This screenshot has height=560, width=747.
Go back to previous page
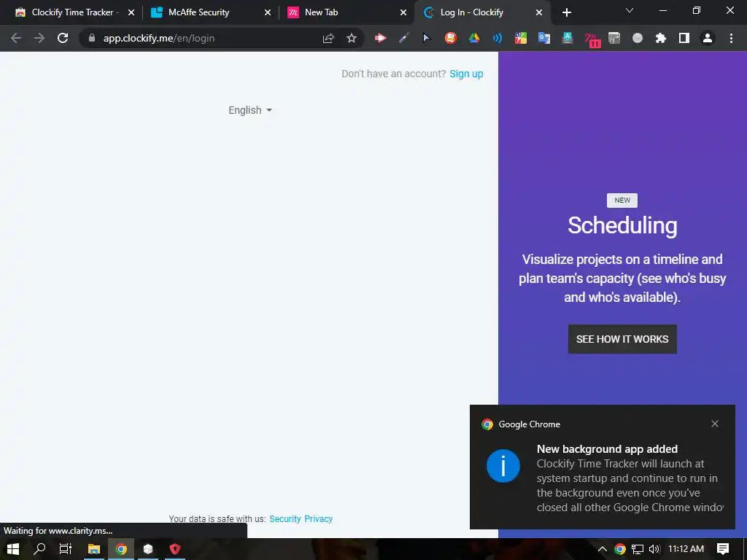point(16,38)
